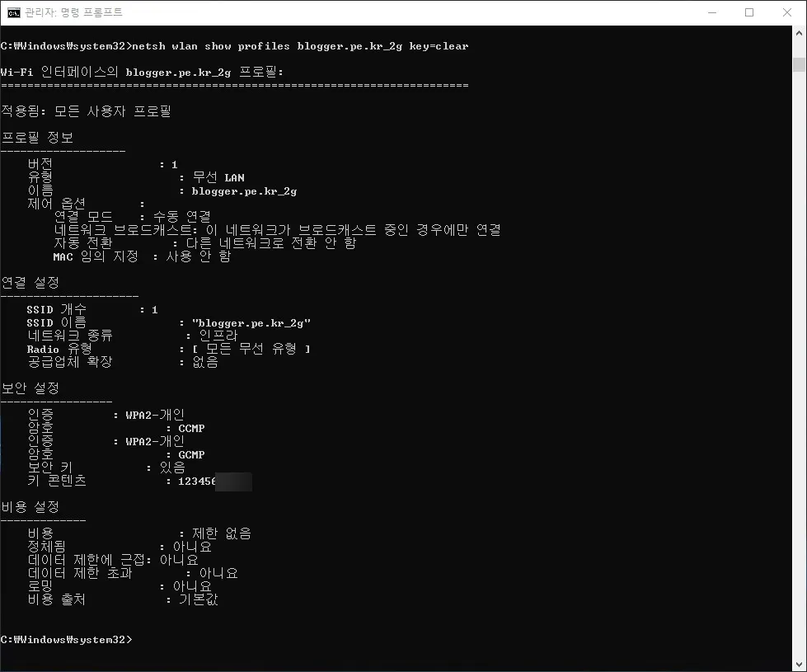The height and width of the screenshot is (672, 807).
Task: Open the Command Prompt system menu icon
Action: (14, 12)
